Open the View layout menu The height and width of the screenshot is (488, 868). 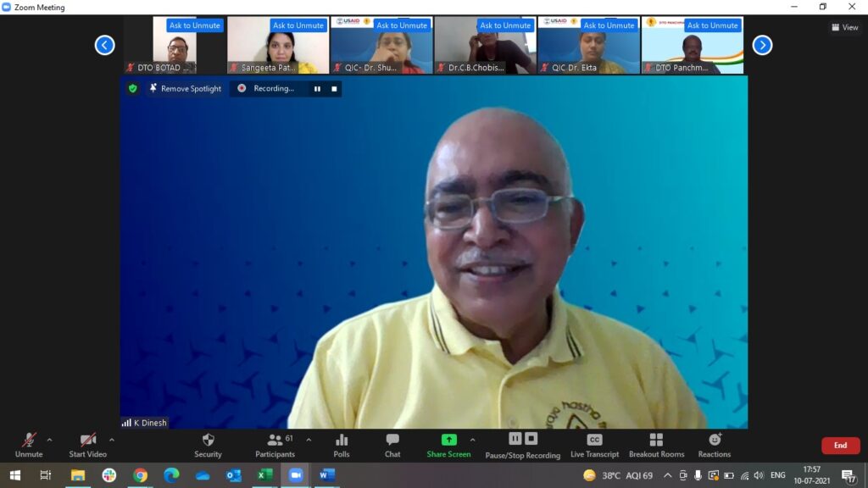(x=845, y=27)
